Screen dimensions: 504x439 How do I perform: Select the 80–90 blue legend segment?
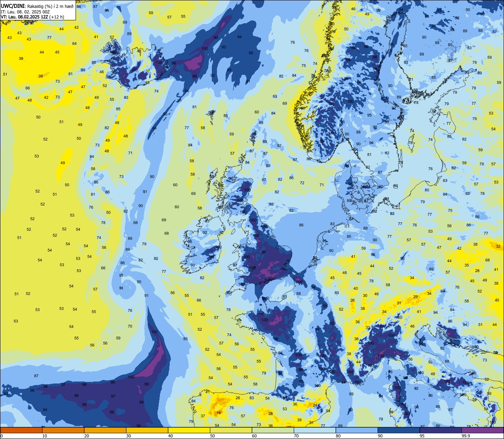[x=357, y=430]
